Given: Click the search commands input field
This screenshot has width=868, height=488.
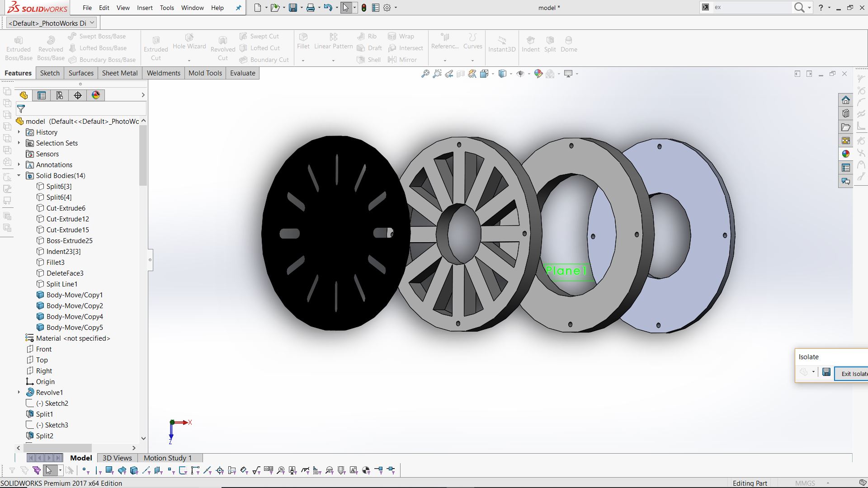Looking at the screenshot, I should (750, 7).
